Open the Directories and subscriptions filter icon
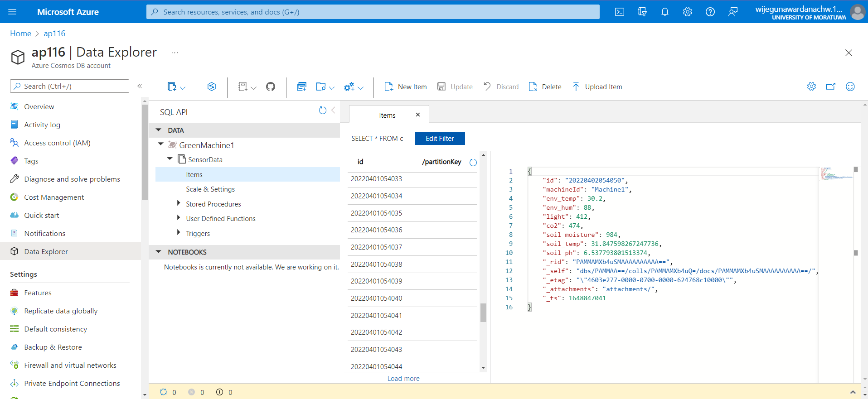Image resolution: width=868 pixels, height=399 pixels. pyautogui.click(x=642, y=12)
